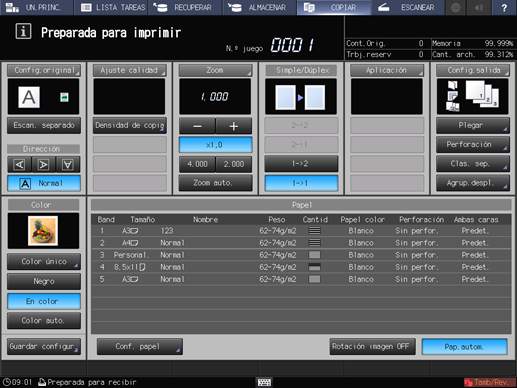Open Densidad de copia settings
The image size is (517, 388).
(x=129, y=125)
